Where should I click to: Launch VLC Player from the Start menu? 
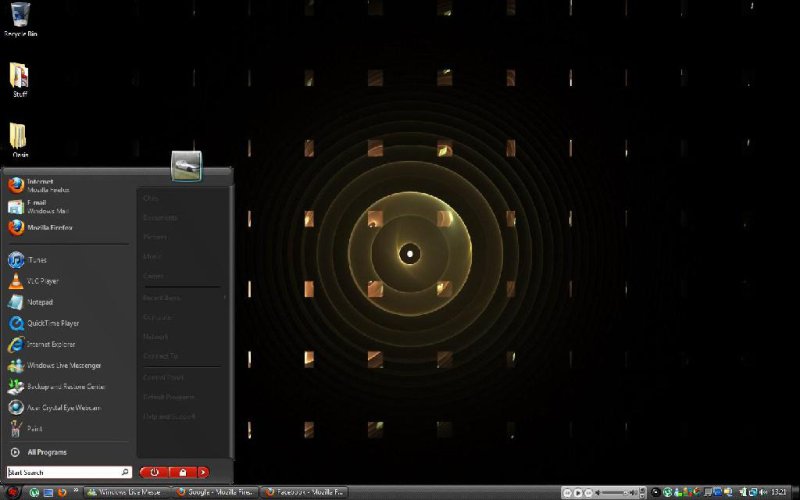(41, 281)
